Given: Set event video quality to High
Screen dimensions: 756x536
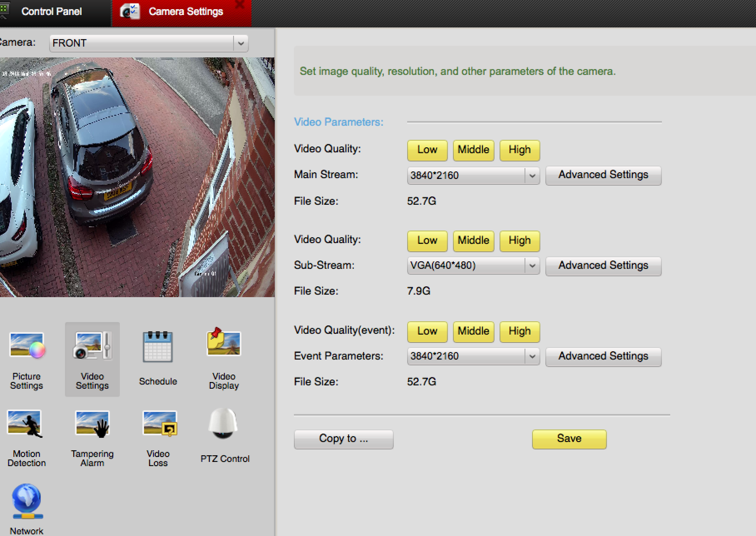Looking at the screenshot, I should tap(520, 332).
